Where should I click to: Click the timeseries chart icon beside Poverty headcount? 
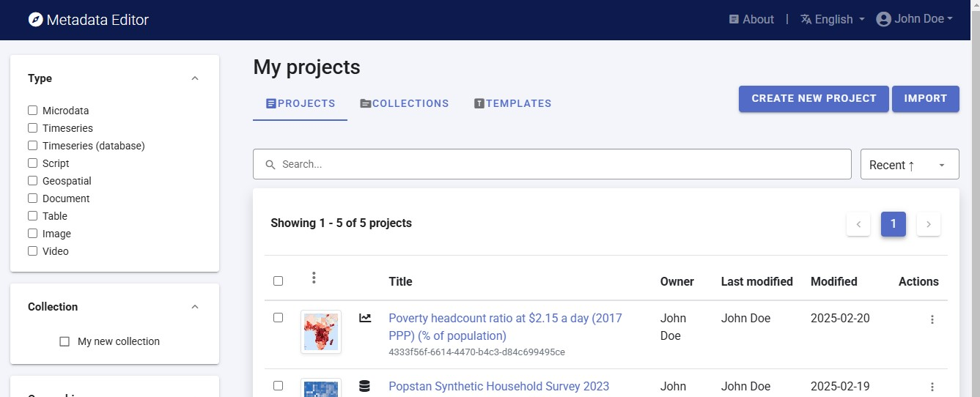click(x=364, y=318)
